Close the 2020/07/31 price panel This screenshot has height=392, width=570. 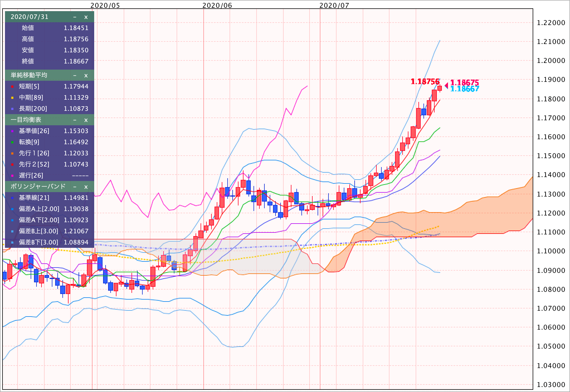86,17
